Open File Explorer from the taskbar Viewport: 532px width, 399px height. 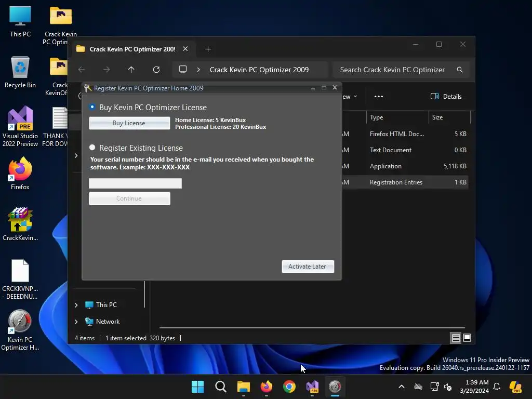(x=244, y=387)
